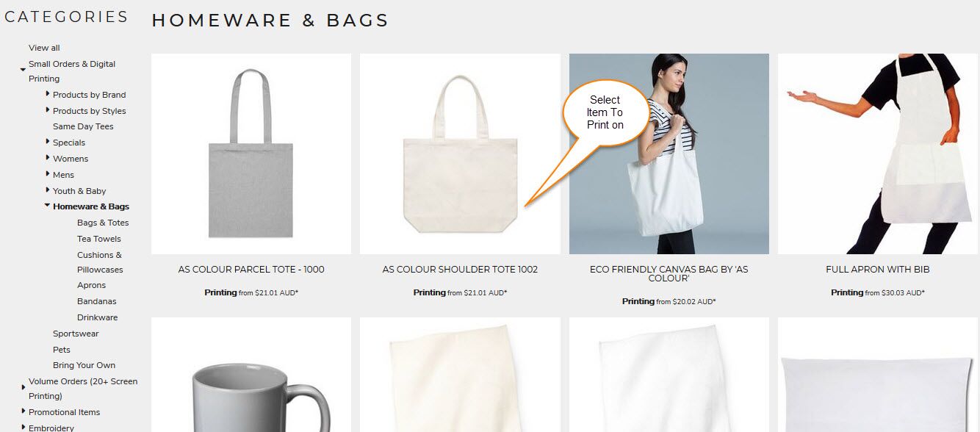Collapse Small Orders & Digital Printing arrow

(24, 69)
